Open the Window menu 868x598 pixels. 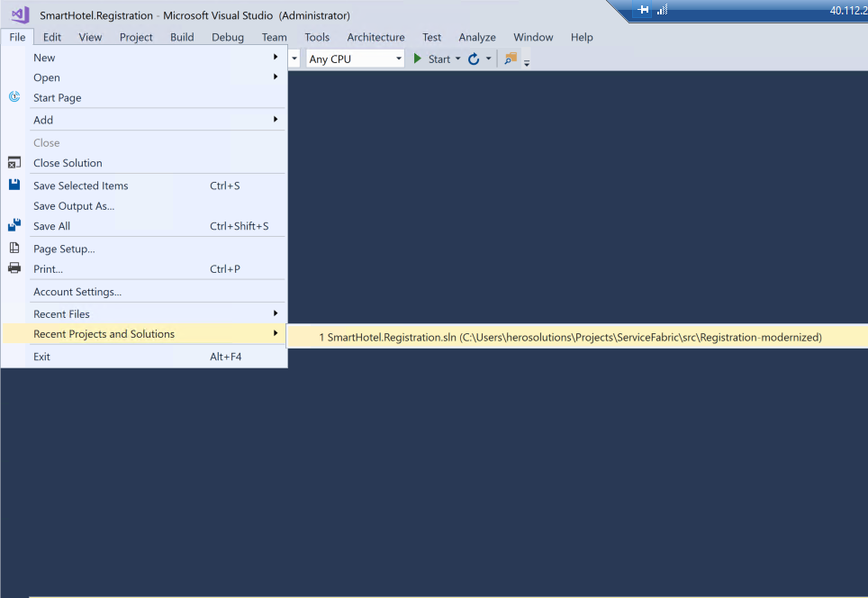(x=533, y=37)
